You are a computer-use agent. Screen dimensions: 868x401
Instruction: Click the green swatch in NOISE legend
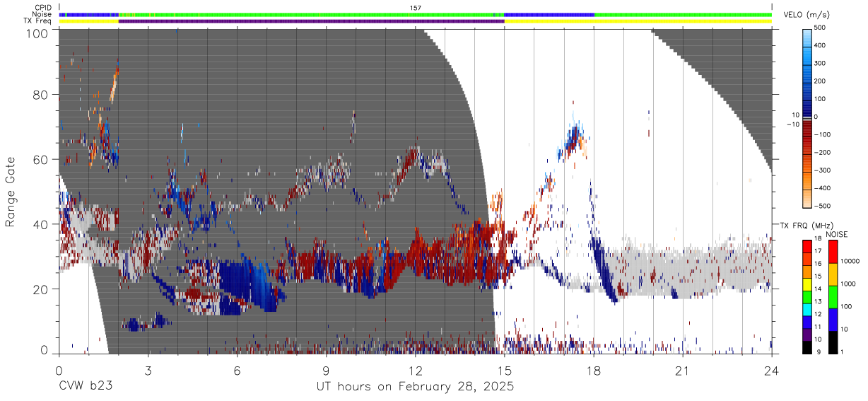(833, 297)
